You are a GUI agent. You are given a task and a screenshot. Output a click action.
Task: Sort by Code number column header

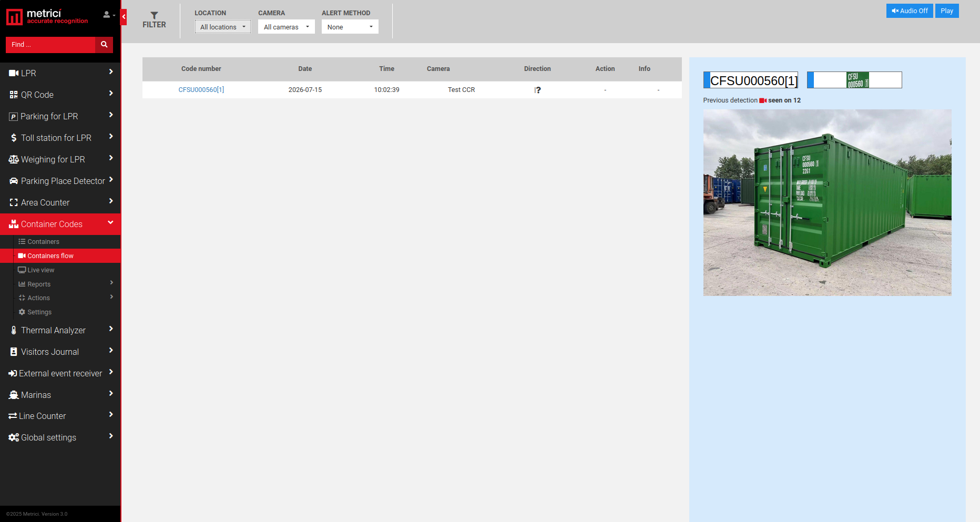(x=201, y=69)
